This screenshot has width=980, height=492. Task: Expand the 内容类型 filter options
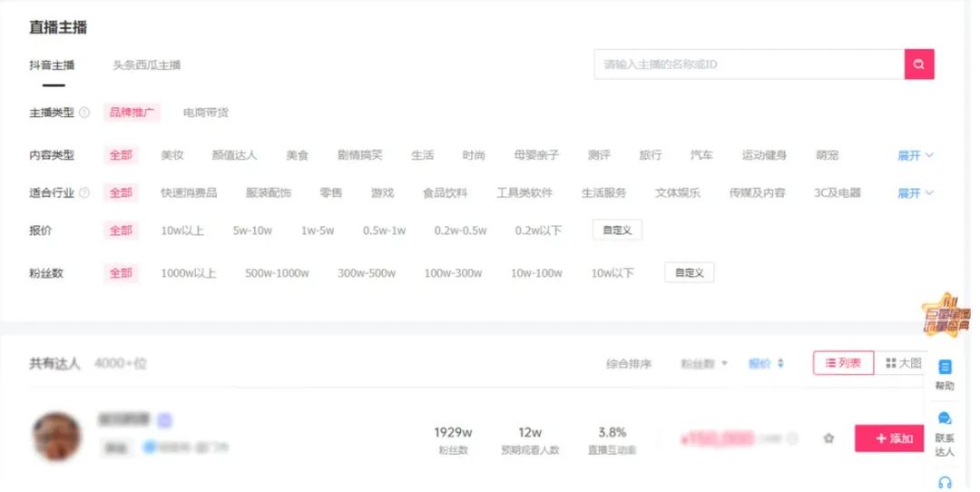coord(915,156)
